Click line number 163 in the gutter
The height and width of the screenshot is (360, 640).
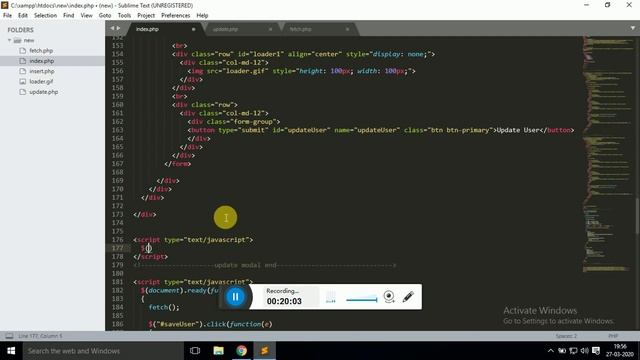pyautogui.click(x=117, y=130)
